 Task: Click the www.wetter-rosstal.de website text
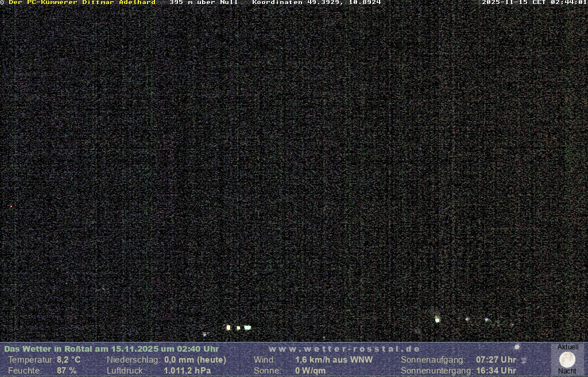(344, 349)
